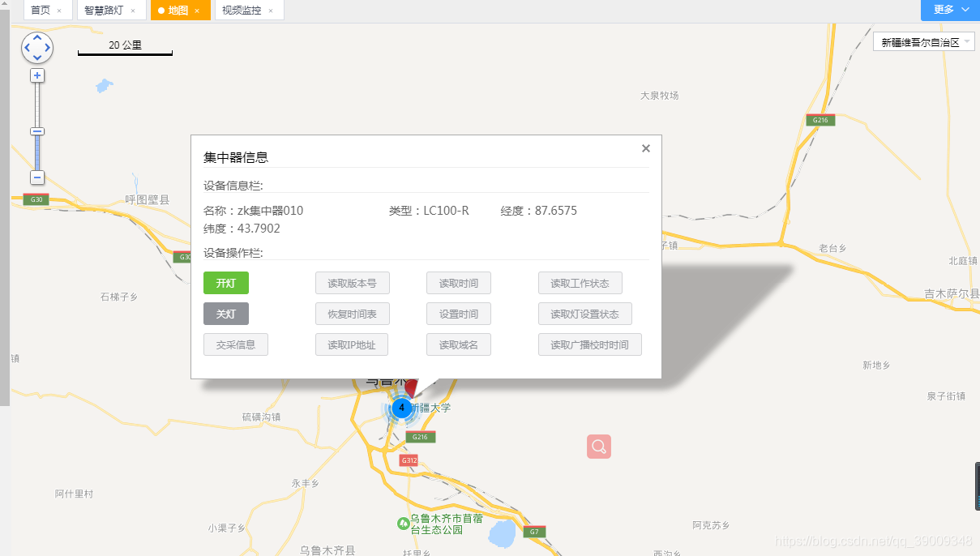Click the 经度：87.6575 value
Image resolution: width=980 pixels, height=556 pixels.
point(539,211)
